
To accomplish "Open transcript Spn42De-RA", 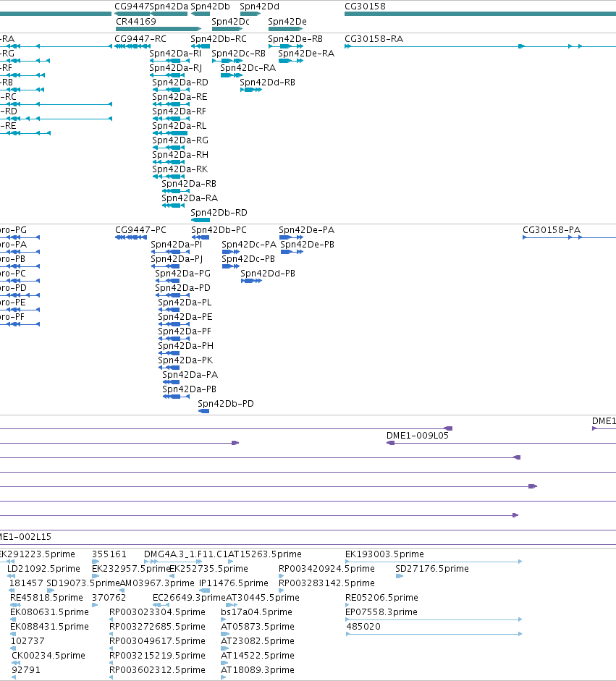I will pyautogui.click(x=290, y=61).
